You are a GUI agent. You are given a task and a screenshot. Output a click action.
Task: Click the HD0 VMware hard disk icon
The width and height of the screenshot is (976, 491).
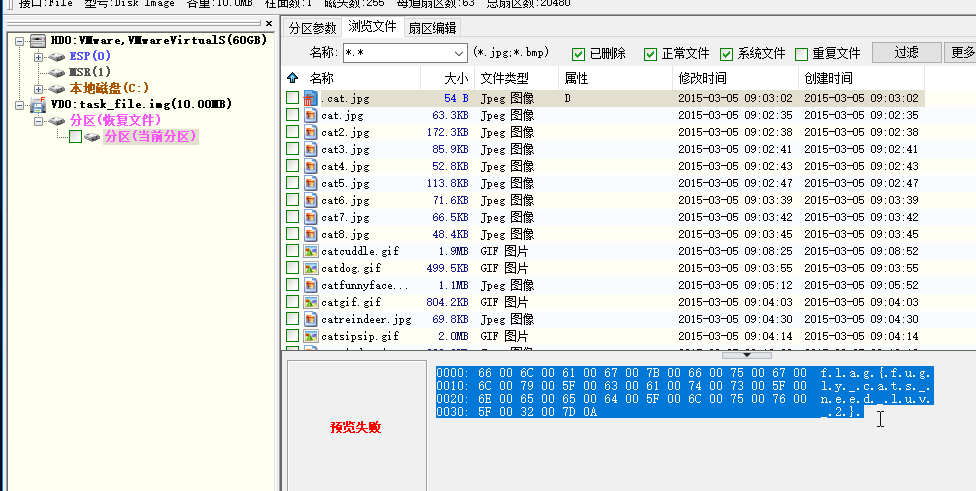pyautogui.click(x=37, y=41)
